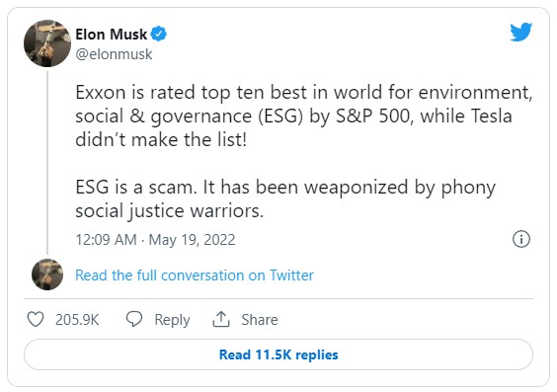557x392 pixels.
Task: Click the blue verified checkmark badge
Action: pyautogui.click(x=158, y=35)
